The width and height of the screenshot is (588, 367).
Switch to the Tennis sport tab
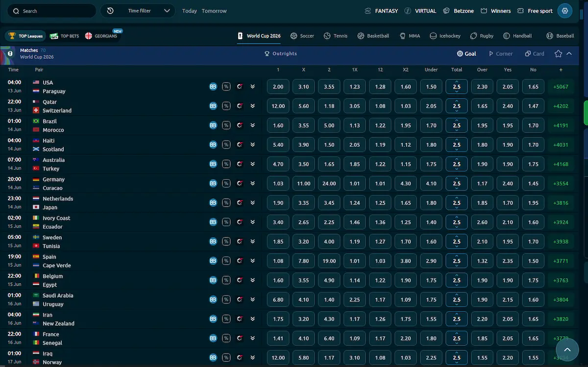pyautogui.click(x=336, y=36)
